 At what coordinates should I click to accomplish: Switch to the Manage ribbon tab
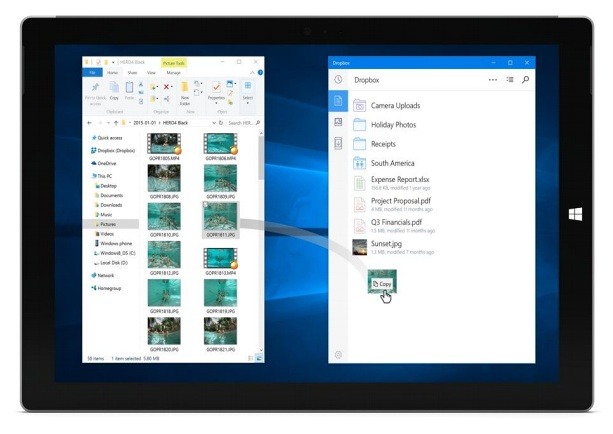(174, 73)
